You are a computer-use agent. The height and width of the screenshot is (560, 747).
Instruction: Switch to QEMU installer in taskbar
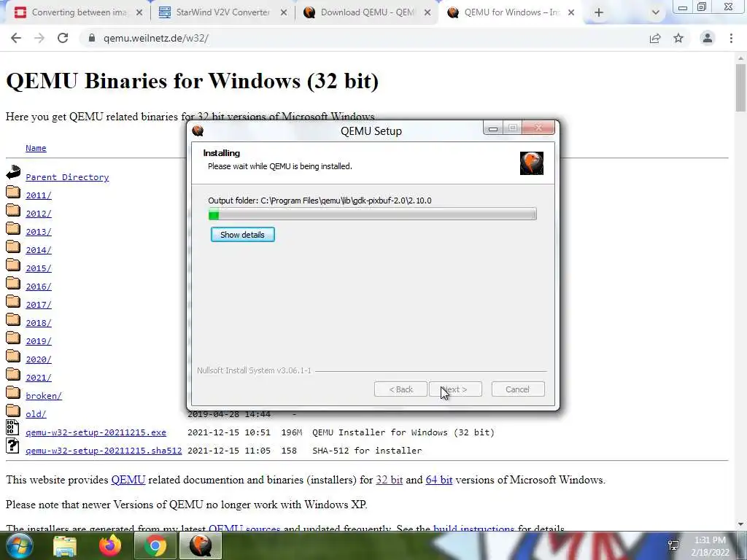point(201,546)
